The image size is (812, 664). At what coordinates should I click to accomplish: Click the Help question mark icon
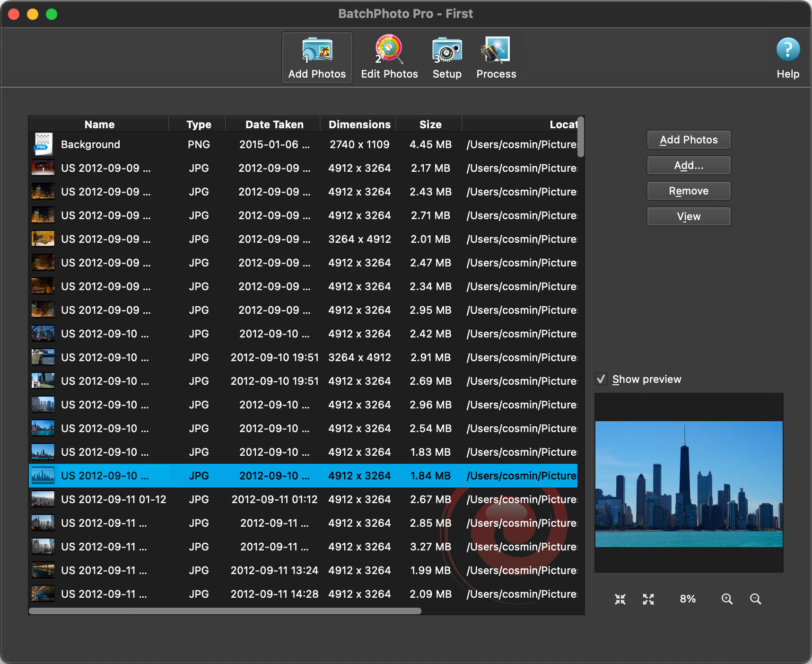(x=787, y=50)
